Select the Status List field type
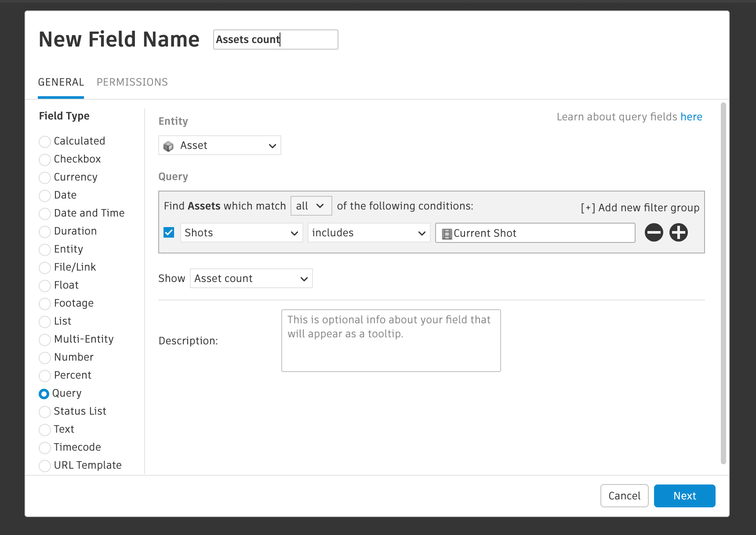This screenshot has height=535, width=756. (x=45, y=412)
